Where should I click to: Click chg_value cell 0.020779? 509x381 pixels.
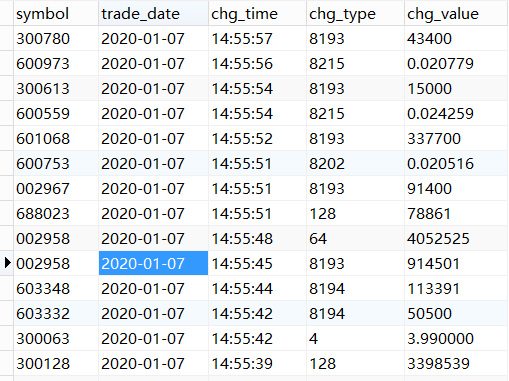coord(456,63)
